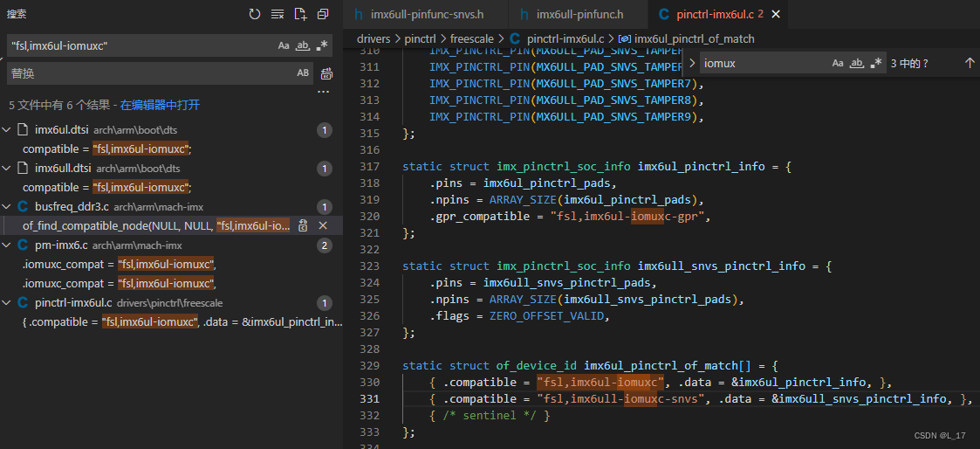This screenshot has width=980, height=449.
Task: Click the imx6ul.dtsi file icon
Action: [x=23, y=130]
